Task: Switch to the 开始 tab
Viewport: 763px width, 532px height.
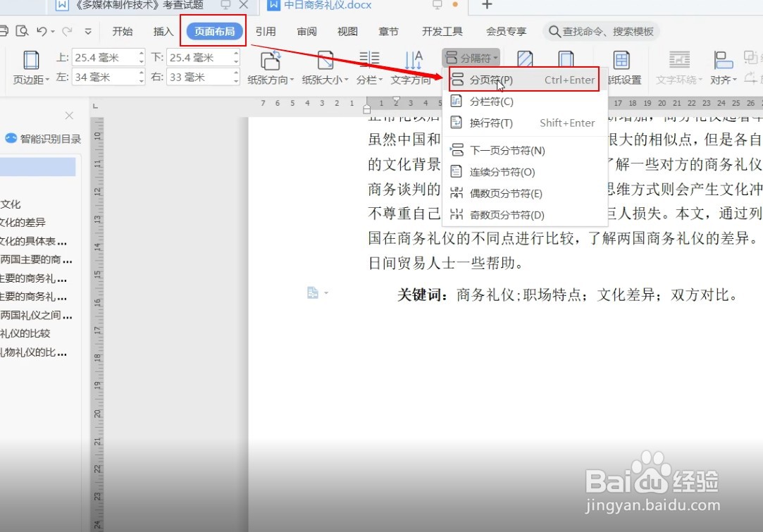Action: [x=122, y=31]
